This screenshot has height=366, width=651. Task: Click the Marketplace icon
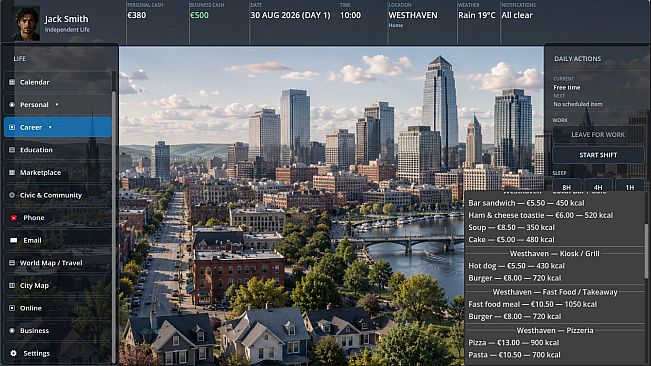(12, 172)
